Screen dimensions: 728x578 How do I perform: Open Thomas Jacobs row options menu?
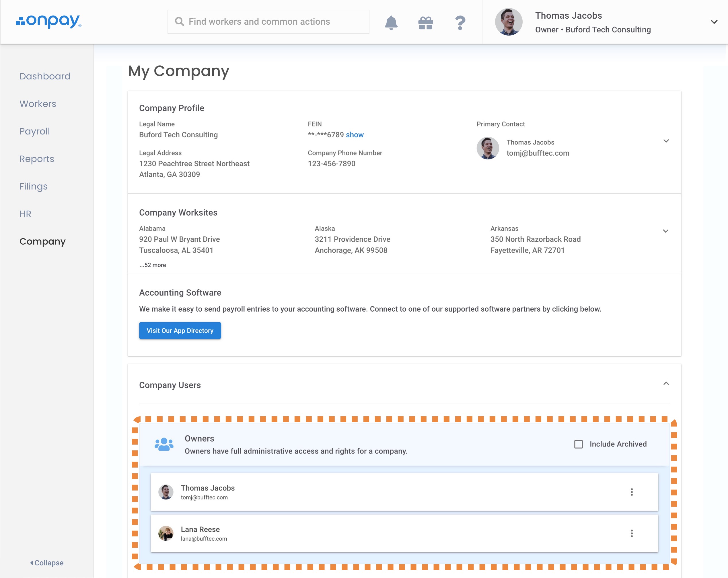tap(631, 492)
